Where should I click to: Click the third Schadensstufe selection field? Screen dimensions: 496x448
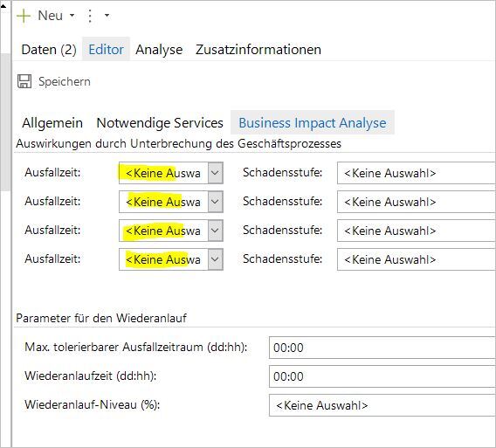417,231
